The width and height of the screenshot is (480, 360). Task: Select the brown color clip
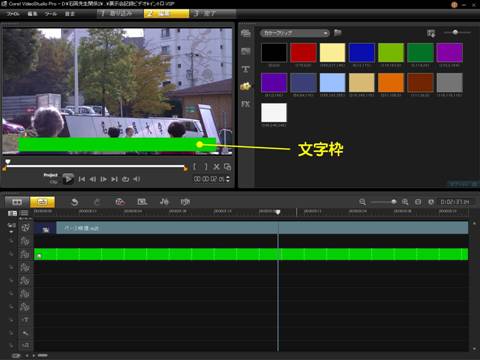point(420,82)
